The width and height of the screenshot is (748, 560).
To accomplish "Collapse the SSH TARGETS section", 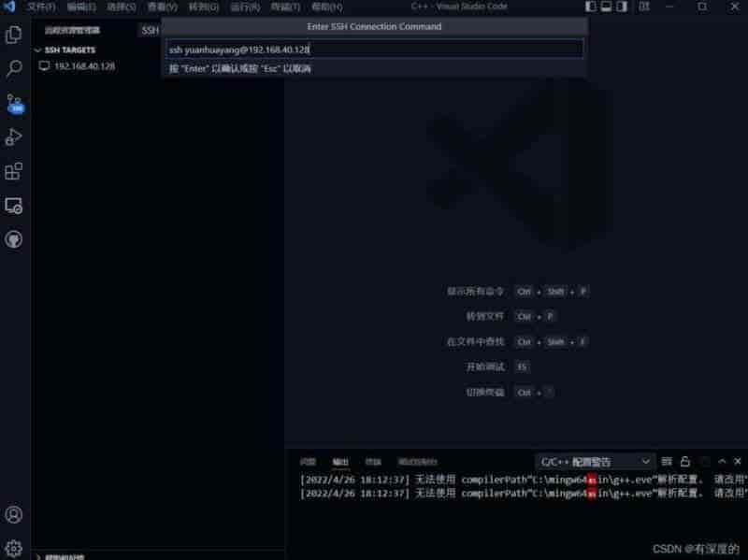I will [37, 50].
